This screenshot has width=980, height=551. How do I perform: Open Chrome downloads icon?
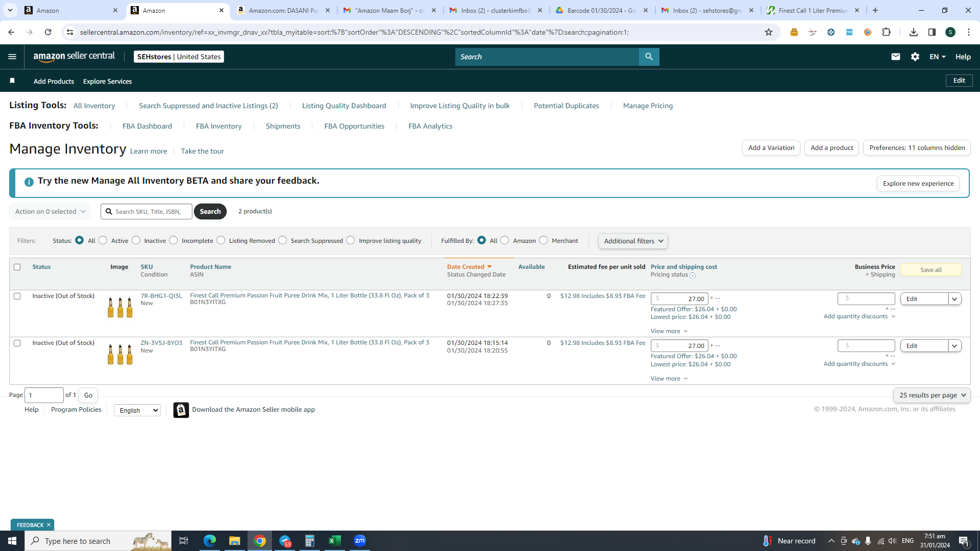pos(914,32)
